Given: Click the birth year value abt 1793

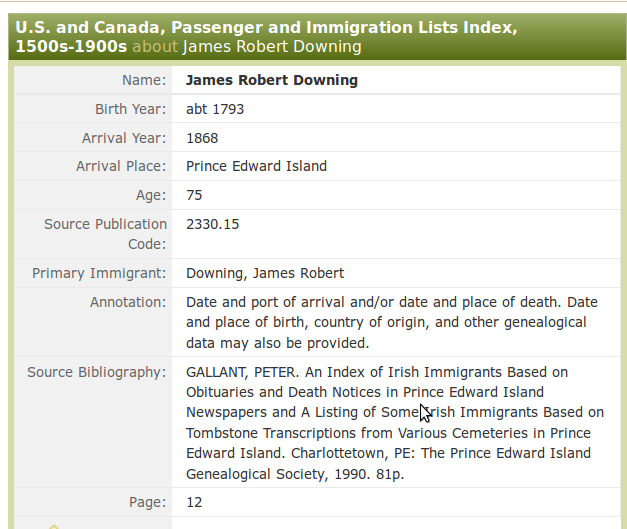Looking at the screenshot, I should tap(215, 109).
